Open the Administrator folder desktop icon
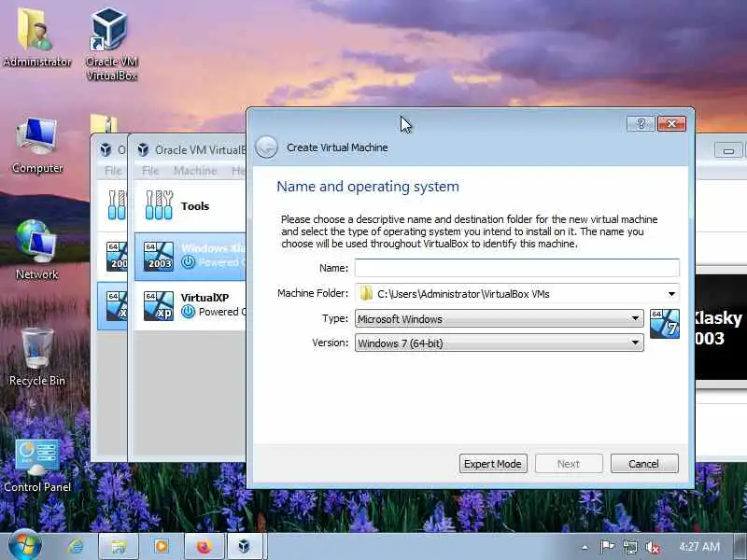The height and width of the screenshot is (560, 747). pyautogui.click(x=36, y=37)
